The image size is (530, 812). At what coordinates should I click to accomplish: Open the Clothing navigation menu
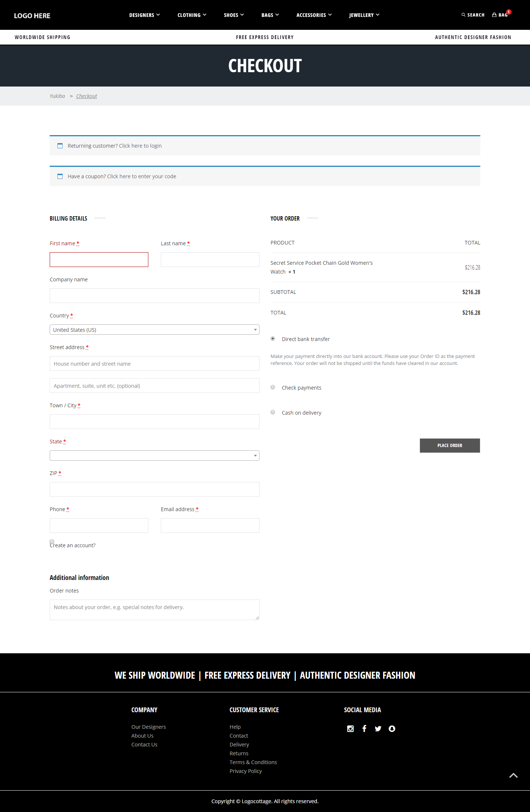[x=192, y=15]
